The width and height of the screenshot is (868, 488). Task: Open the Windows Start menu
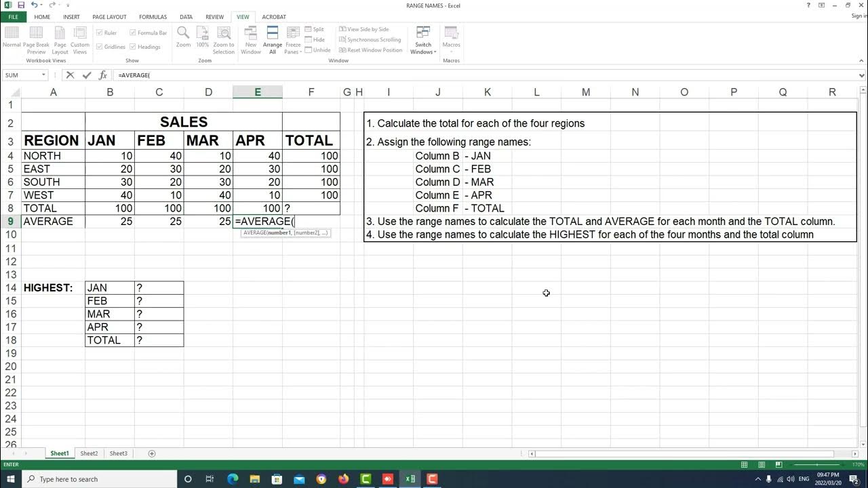point(11,479)
